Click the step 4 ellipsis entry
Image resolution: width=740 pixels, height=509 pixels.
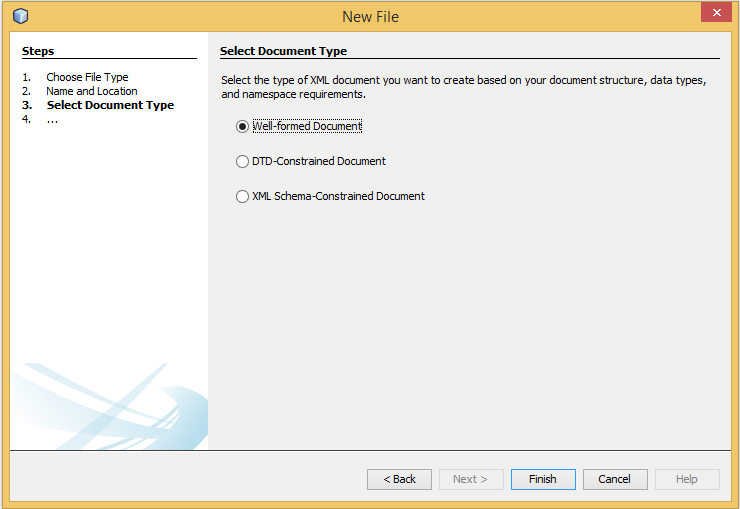[52, 119]
